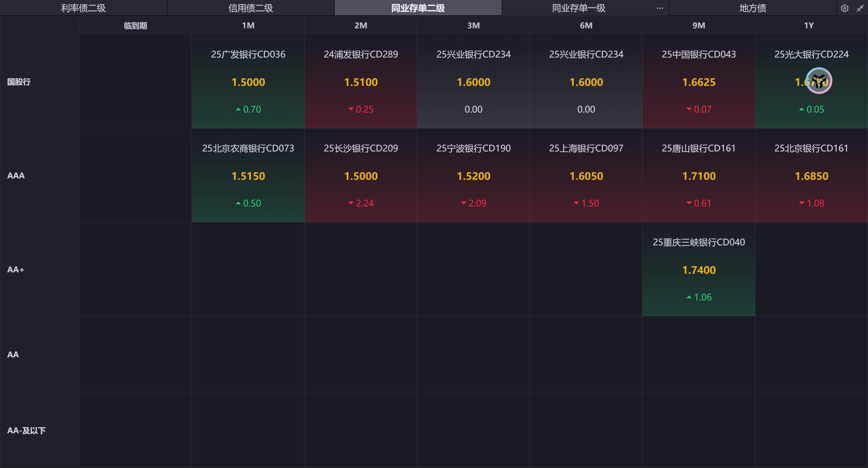868x468 pixels.
Task: Click the round floating assistant logo icon
Action: coord(819,81)
